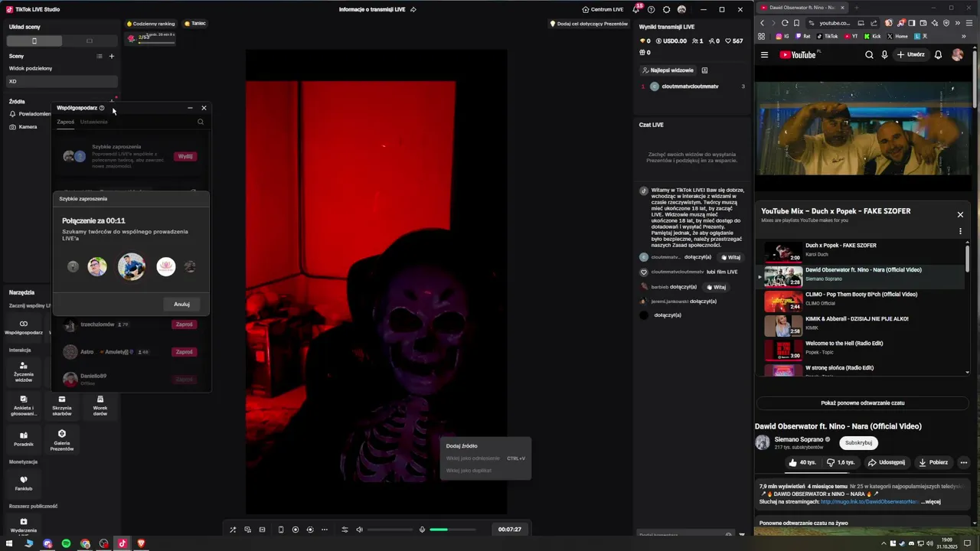Open TikTok Studio notifications bell
Image resolution: width=980 pixels, height=551 pixels.
[635, 9]
